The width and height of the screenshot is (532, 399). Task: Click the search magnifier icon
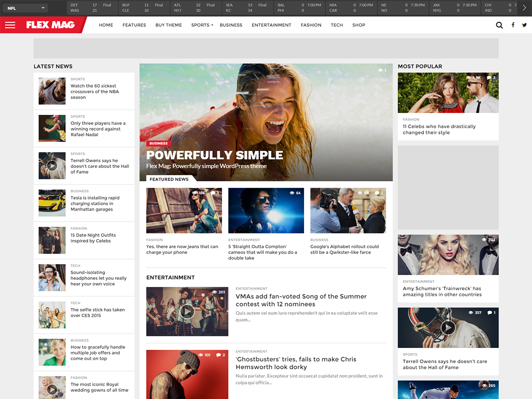click(499, 25)
